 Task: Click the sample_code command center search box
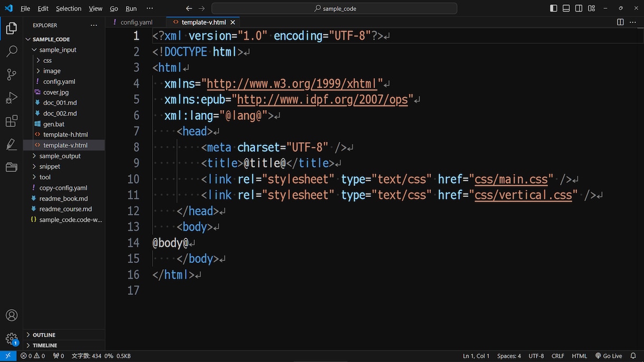(x=334, y=8)
